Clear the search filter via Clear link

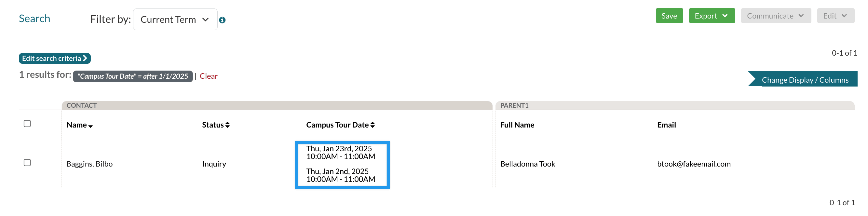[x=209, y=76]
